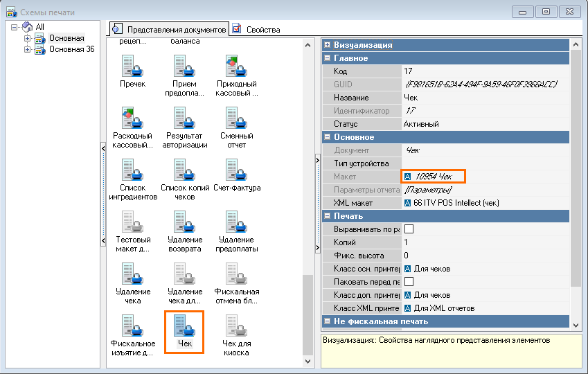
Task: Collapse the Печать property section
Action: (327, 216)
